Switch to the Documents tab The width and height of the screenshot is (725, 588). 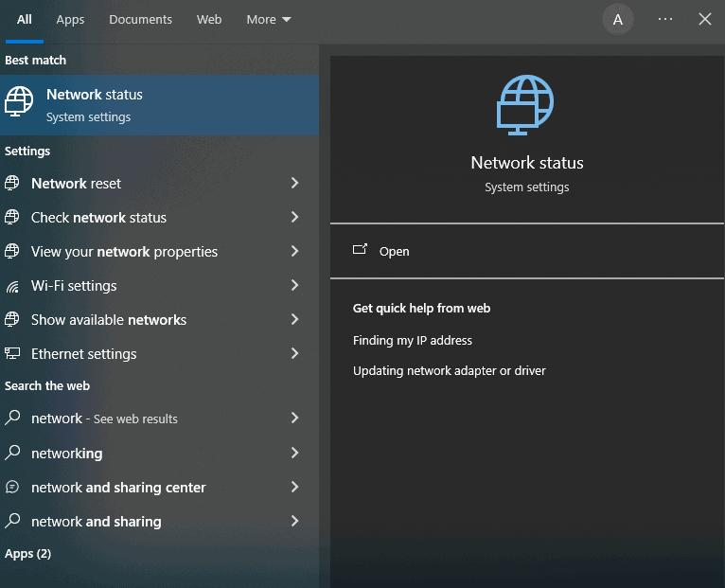click(140, 20)
